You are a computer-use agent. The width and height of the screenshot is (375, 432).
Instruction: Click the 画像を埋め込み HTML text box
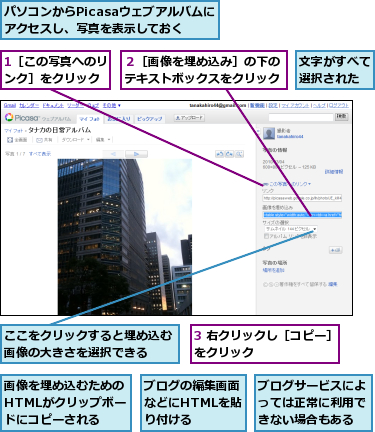click(x=302, y=215)
